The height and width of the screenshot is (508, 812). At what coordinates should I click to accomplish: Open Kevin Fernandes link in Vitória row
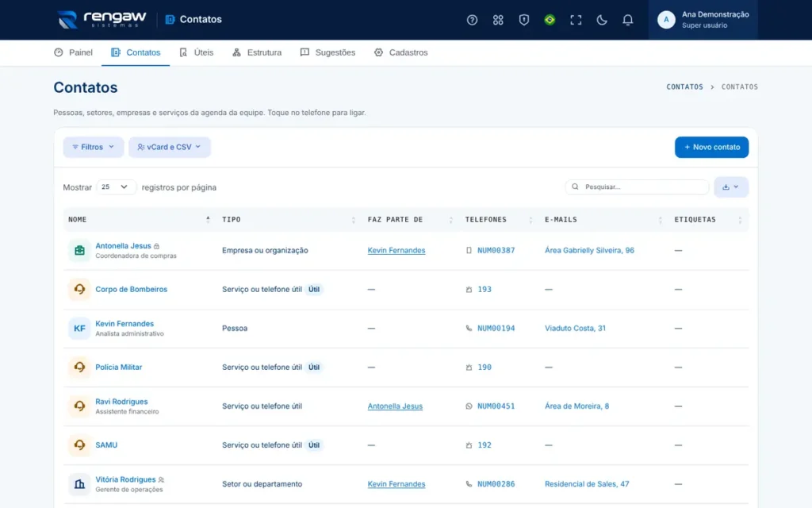point(396,483)
